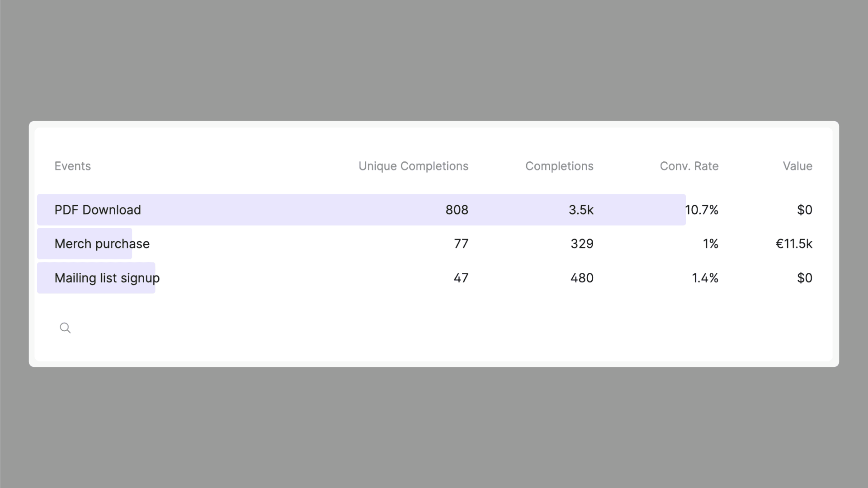Select the Conv. Rate column header
Viewport: 868px width, 488px height.
689,166
